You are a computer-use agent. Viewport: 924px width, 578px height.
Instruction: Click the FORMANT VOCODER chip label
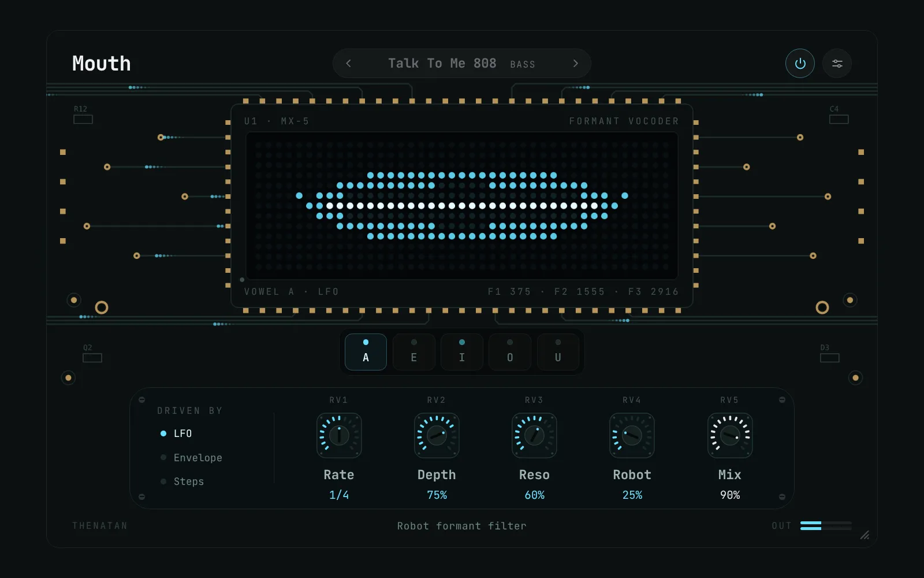coord(624,121)
